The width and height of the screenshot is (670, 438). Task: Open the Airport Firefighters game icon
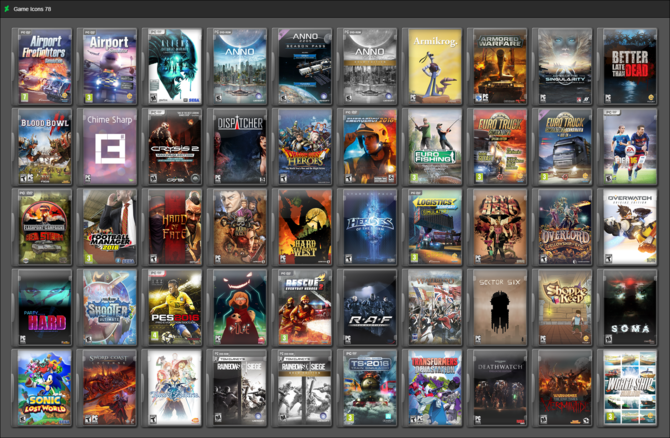coord(43,66)
